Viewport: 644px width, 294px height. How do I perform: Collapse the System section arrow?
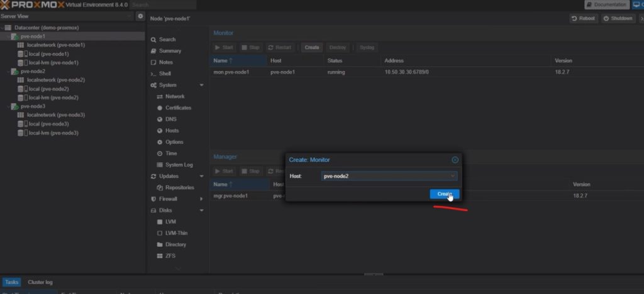coord(202,85)
